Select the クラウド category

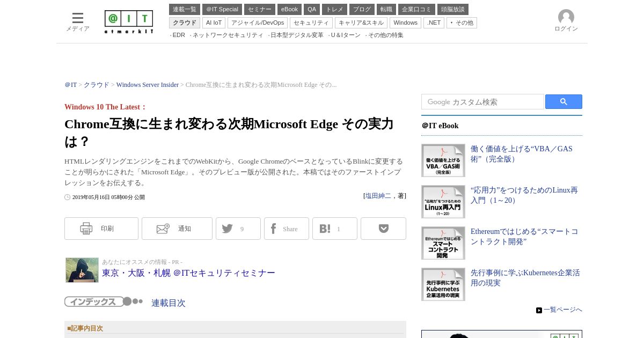tap(185, 23)
